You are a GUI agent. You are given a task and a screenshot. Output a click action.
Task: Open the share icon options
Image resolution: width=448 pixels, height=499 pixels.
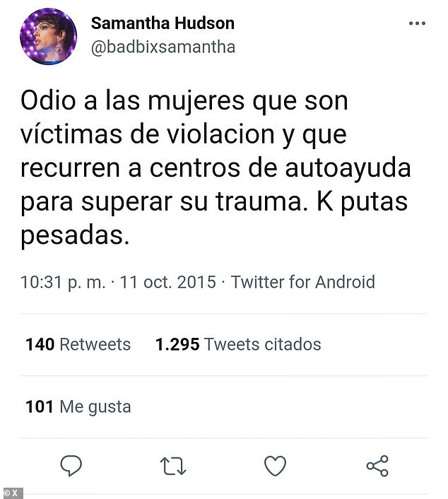point(377,466)
